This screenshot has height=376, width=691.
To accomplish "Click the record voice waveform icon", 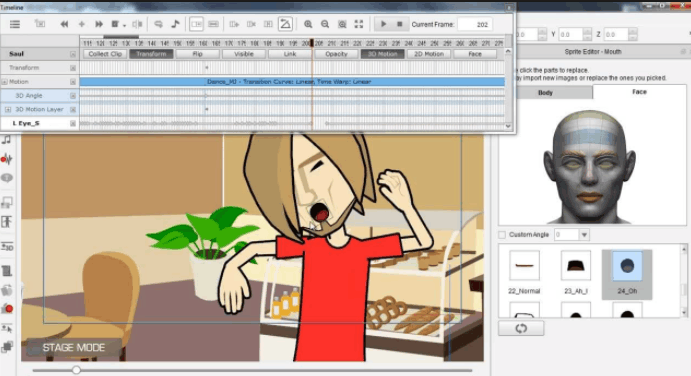I will click(7, 159).
